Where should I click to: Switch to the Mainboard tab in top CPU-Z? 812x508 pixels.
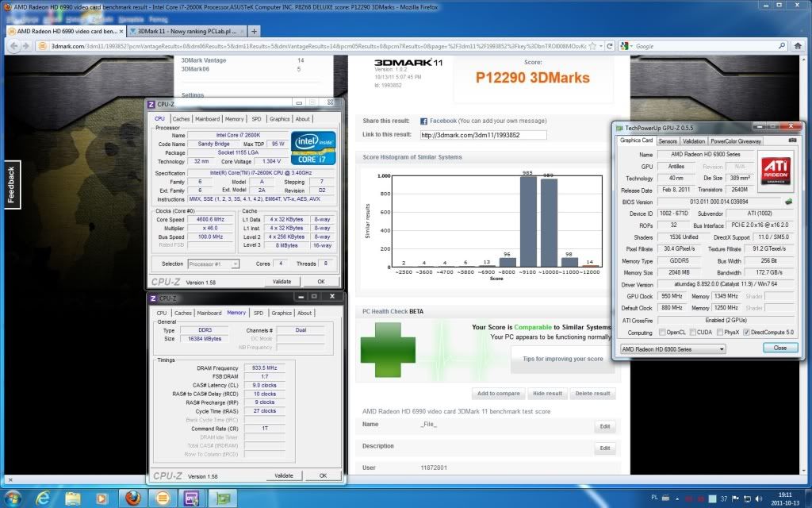pyautogui.click(x=207, y=119)
